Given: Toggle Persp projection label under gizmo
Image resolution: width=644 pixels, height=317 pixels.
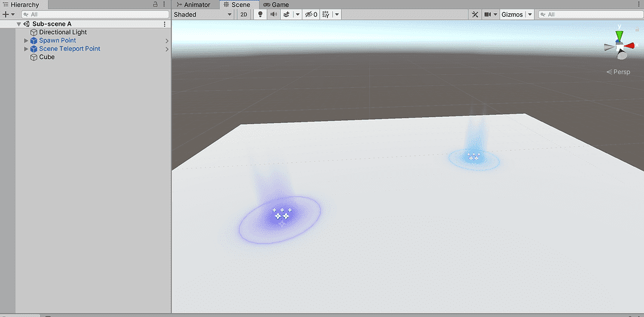Looking at the screenshot, I should coord(618,72).
